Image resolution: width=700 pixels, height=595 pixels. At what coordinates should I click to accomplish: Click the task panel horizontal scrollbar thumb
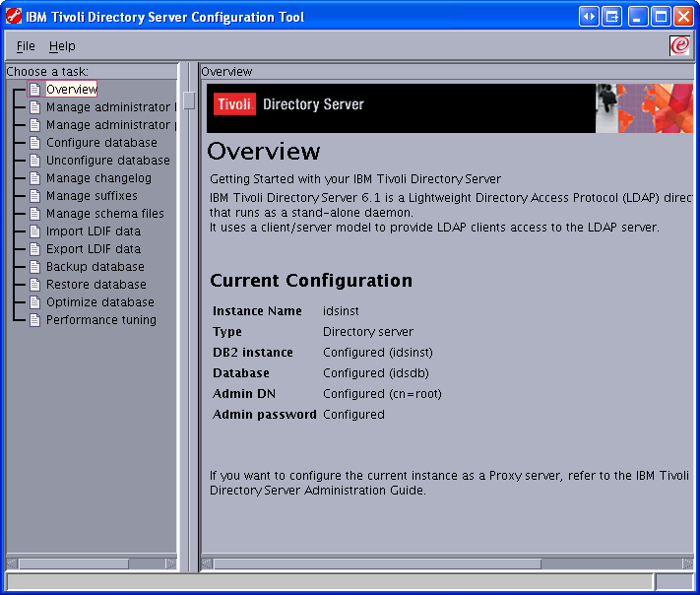tap(74, 563)
